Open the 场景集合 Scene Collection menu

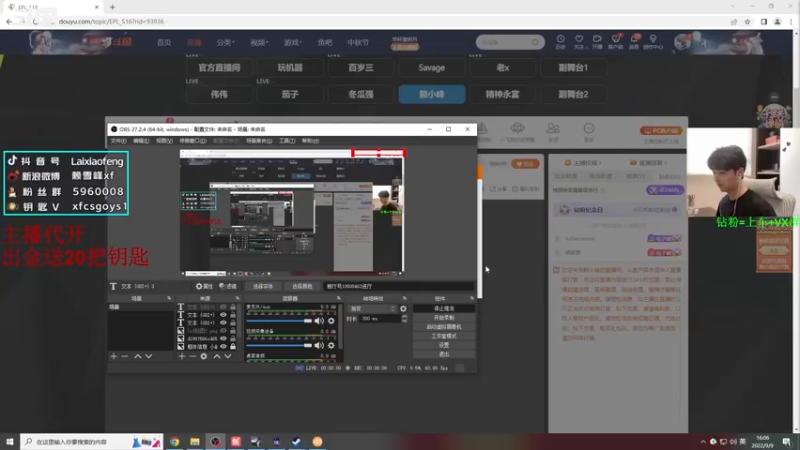[x=259, y=141]
